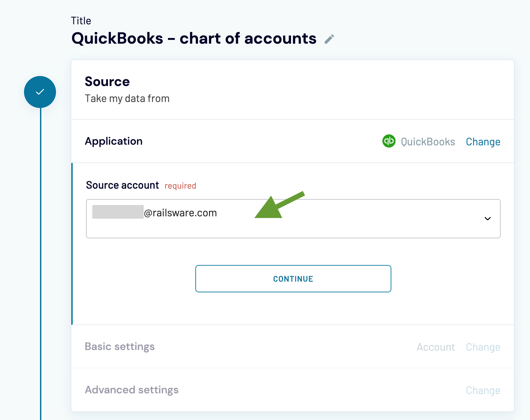Select the Source section header
Image resolution: width=530 pixels, height=420 pixels.
pyautogui.click(x=107, y=81)
